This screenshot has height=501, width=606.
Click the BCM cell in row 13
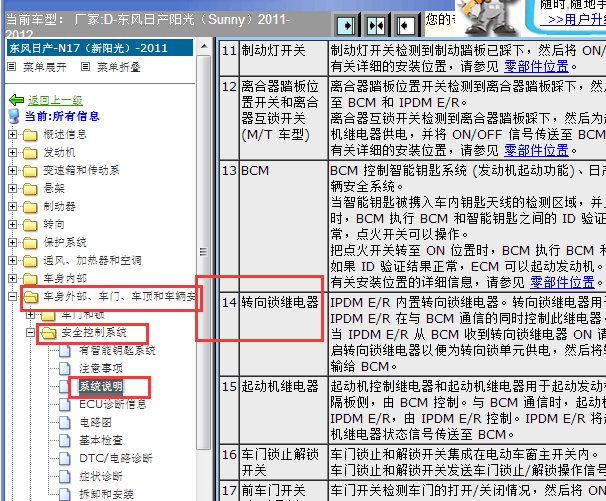[x=283, y=226]
